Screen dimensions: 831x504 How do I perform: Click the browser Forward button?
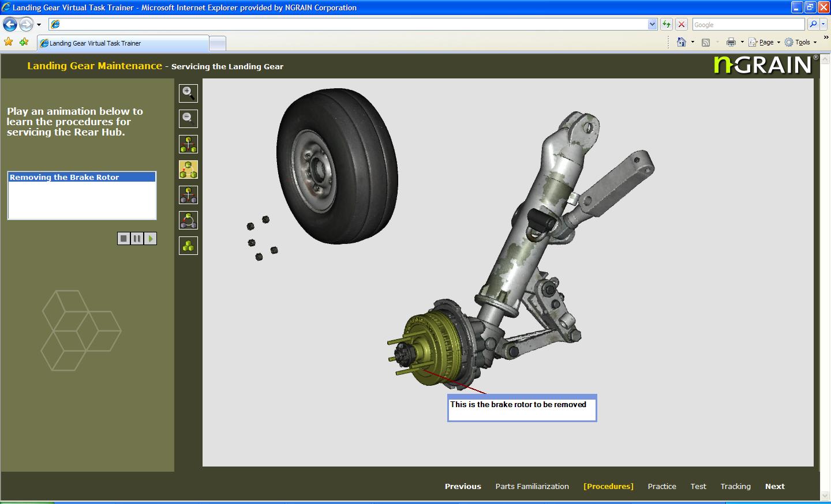[x=26, y=24]
